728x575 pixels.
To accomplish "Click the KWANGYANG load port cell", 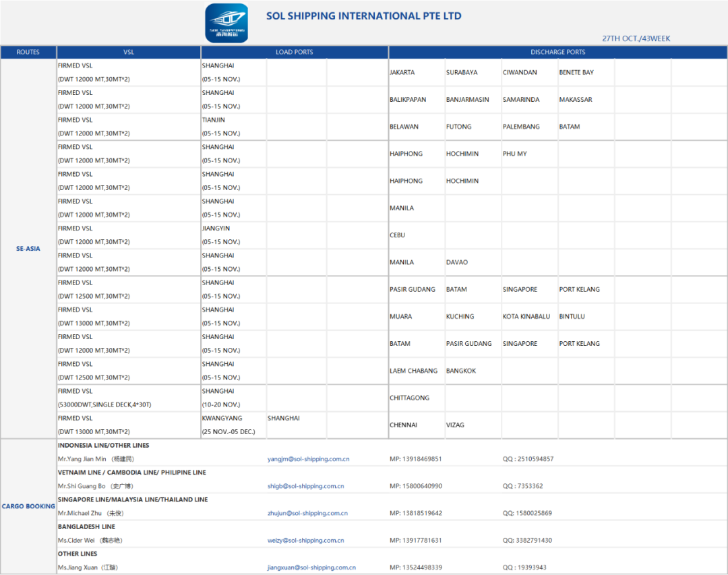I will 222,418.
